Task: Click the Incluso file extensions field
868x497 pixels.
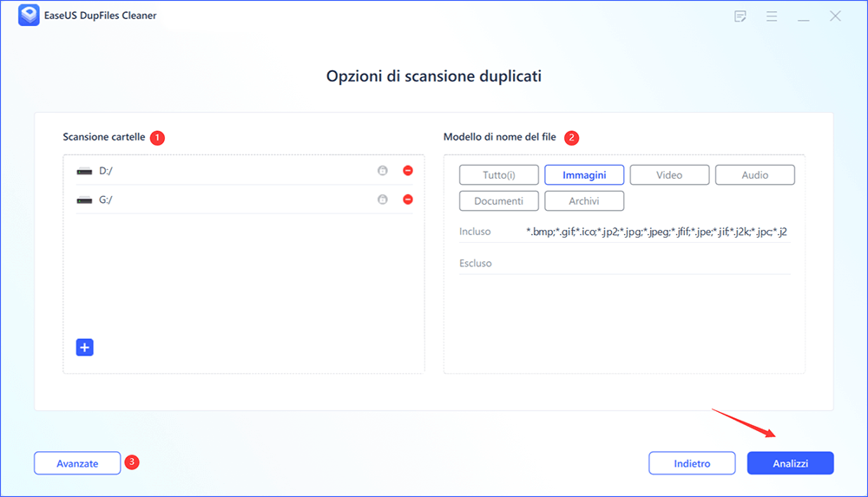Action: pos(655,232)
